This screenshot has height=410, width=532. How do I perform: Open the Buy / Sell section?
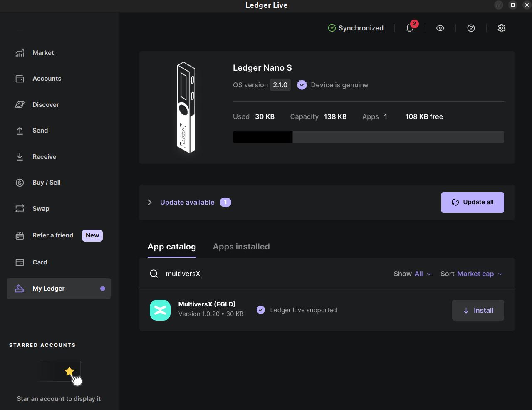tap(46, 182)
